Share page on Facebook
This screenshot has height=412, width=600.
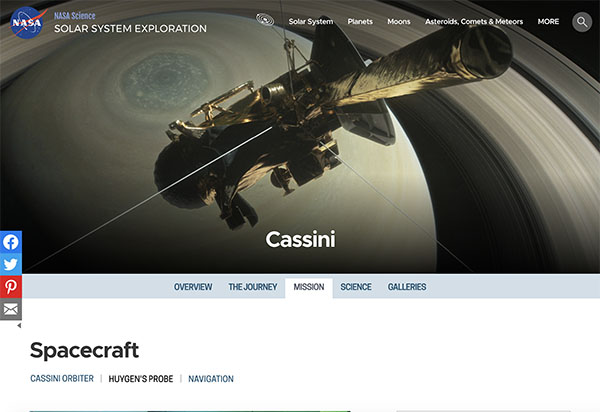[x=11, y=242]
